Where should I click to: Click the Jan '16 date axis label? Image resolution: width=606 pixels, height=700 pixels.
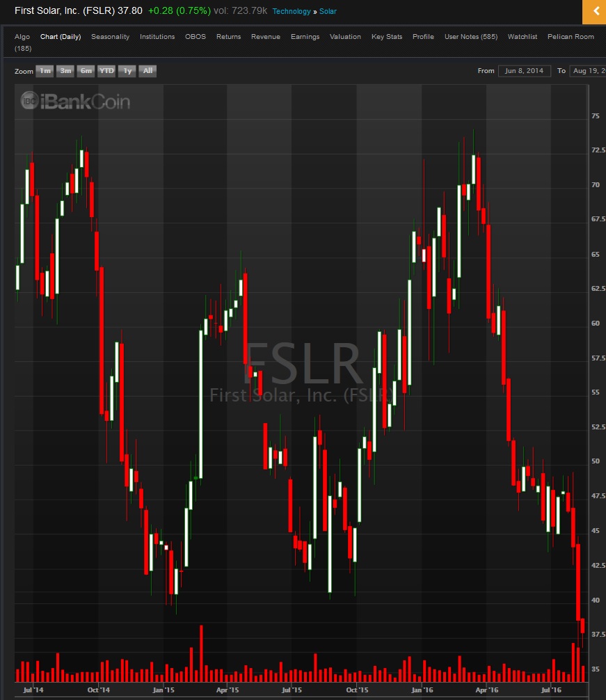click(422, 690)
